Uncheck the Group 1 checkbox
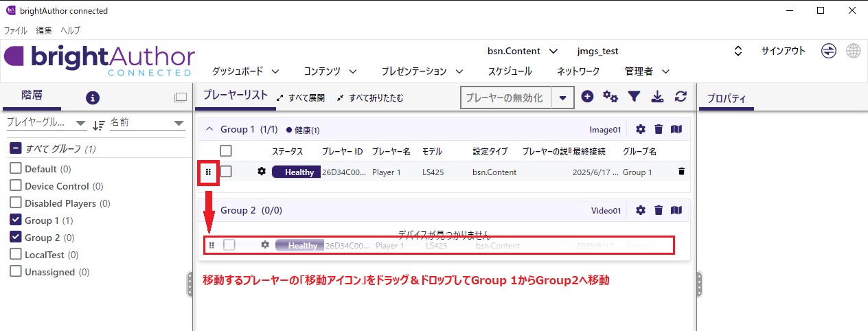The height and width of the screenshot is (331, 868). pos(16,220)
